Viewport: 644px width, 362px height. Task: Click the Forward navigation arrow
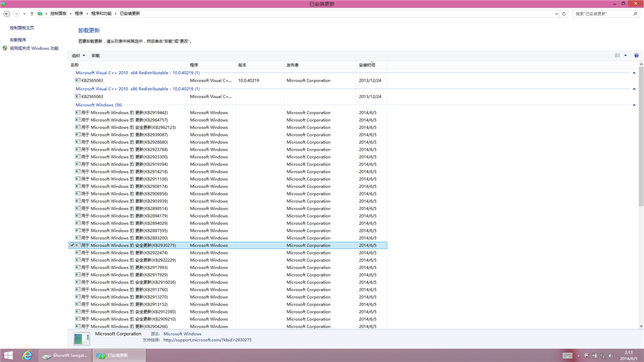16,14
